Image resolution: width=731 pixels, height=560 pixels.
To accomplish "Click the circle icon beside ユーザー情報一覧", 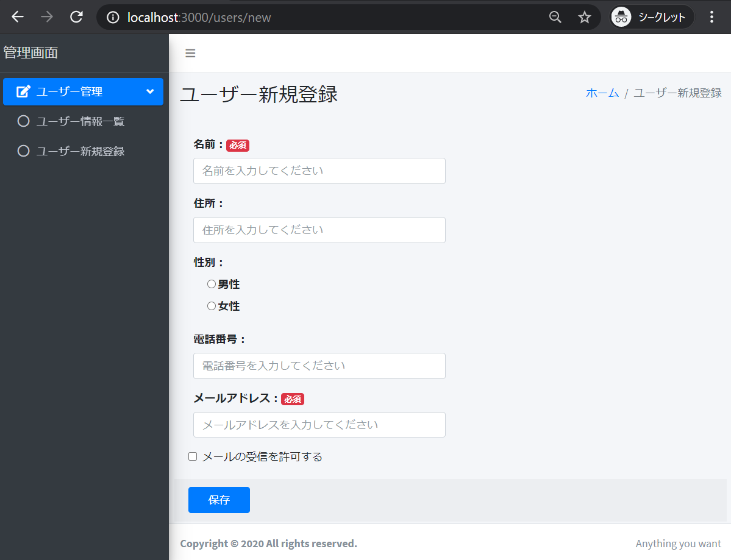I will 23,121.
